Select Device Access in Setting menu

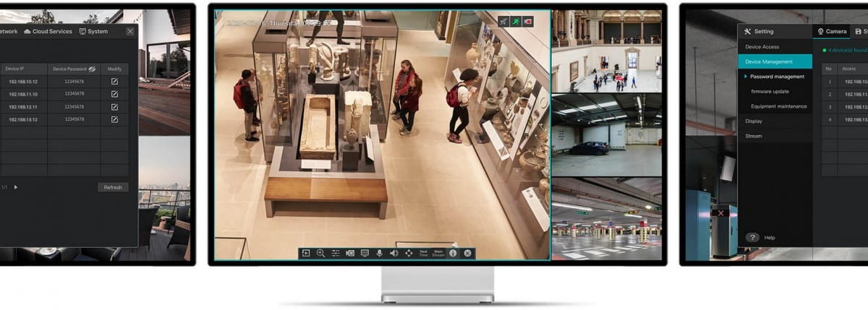(762, 47)
